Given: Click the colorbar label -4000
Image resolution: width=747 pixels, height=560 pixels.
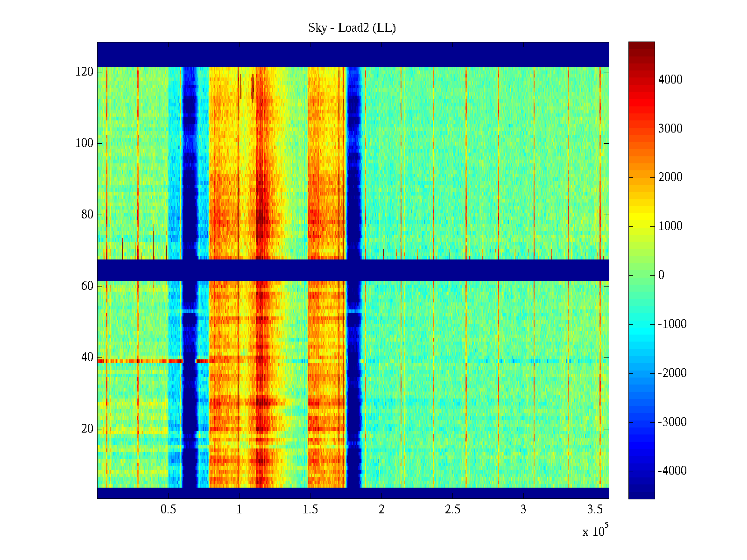Looking at the screenshot, I should (x=672, y=471).
